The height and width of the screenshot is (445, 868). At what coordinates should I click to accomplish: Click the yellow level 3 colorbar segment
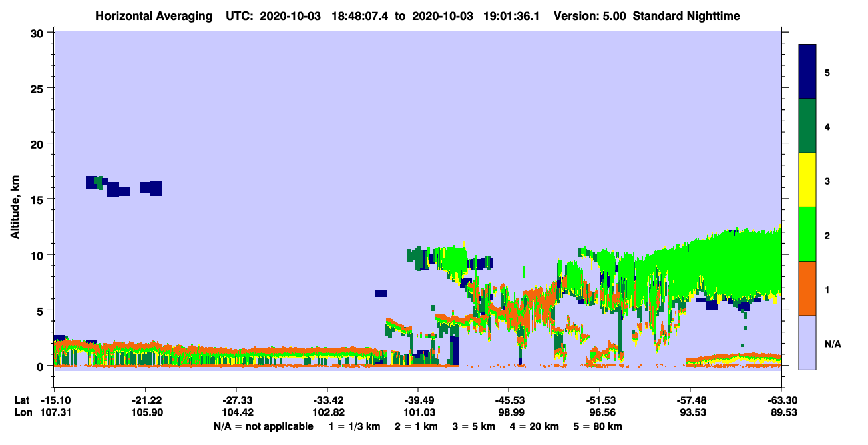coord(807,180)
